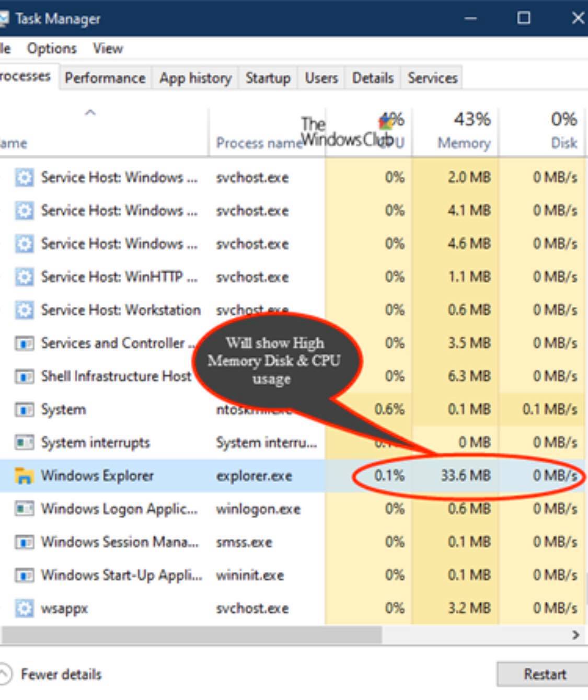
Task: Sort by the Memory column header
Action: pos(456,131)
